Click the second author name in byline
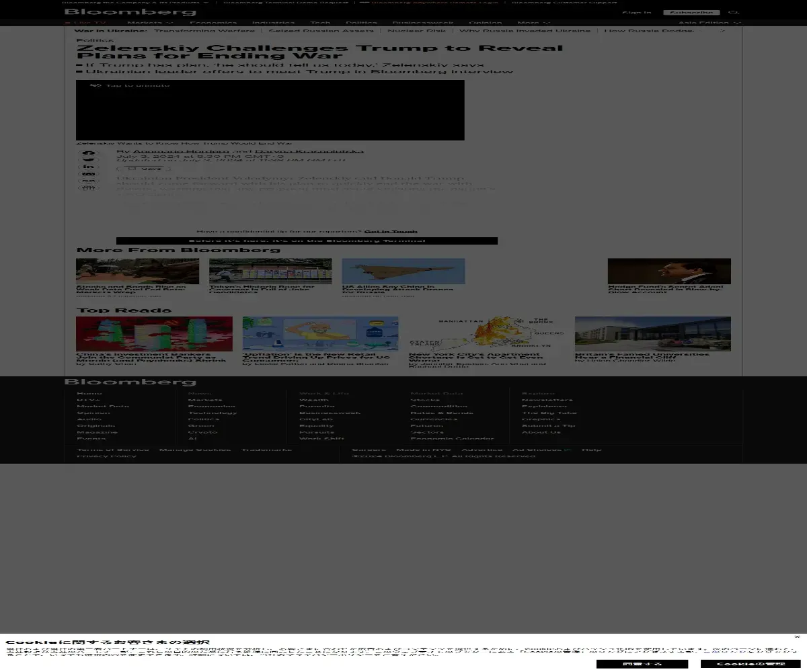This screenshot has height=672, width=807. coord(308,151)
